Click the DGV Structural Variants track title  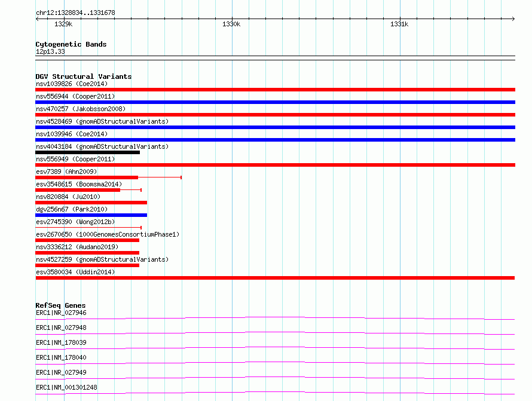pyautogui.click(x=84, y=76)
